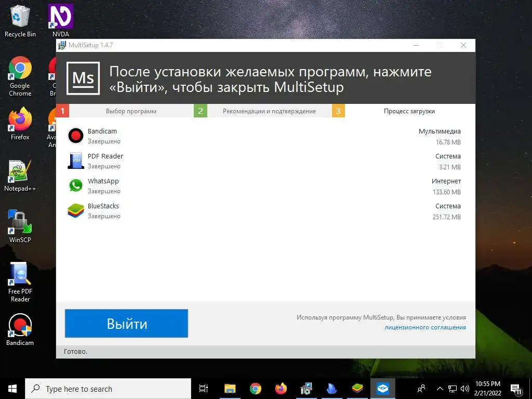Click MultiSetup 1.4.7 title bar icon
The height and width of the screenshot is (399, 532).
pos(62,45)
